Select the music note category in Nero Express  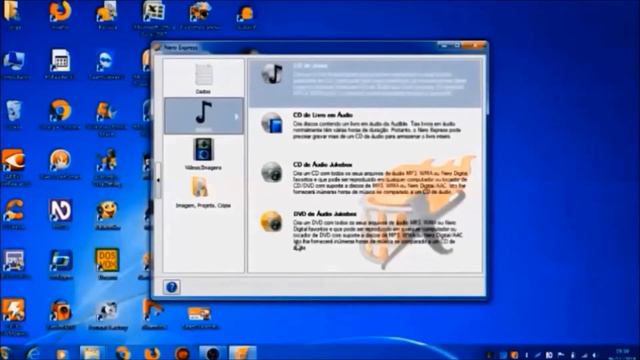pos(203,116)
